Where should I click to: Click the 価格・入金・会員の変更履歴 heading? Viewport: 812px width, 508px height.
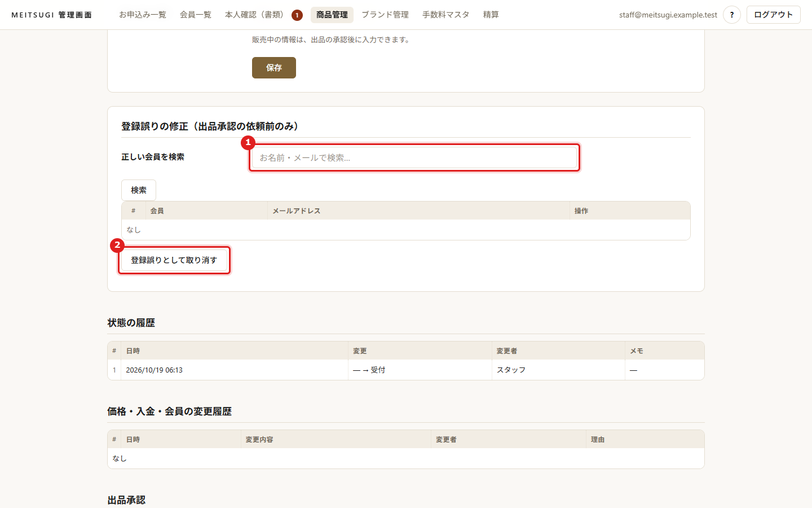click(170, 411)
